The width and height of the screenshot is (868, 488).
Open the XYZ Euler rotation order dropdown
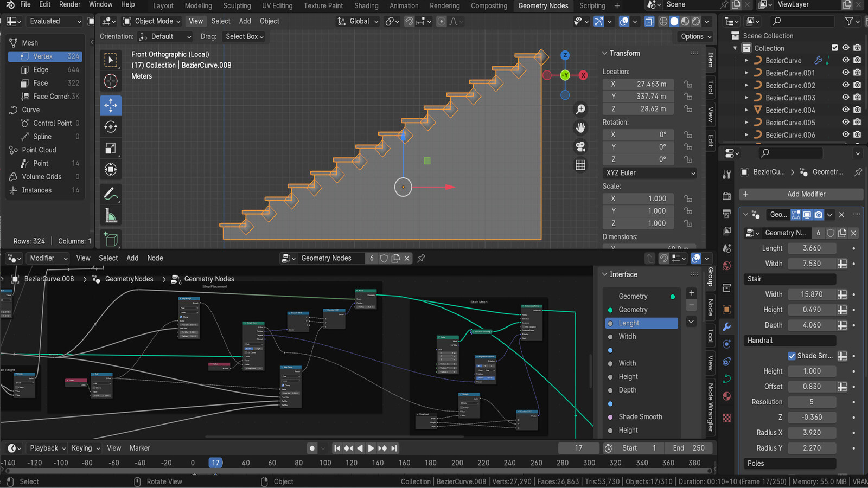649,172
